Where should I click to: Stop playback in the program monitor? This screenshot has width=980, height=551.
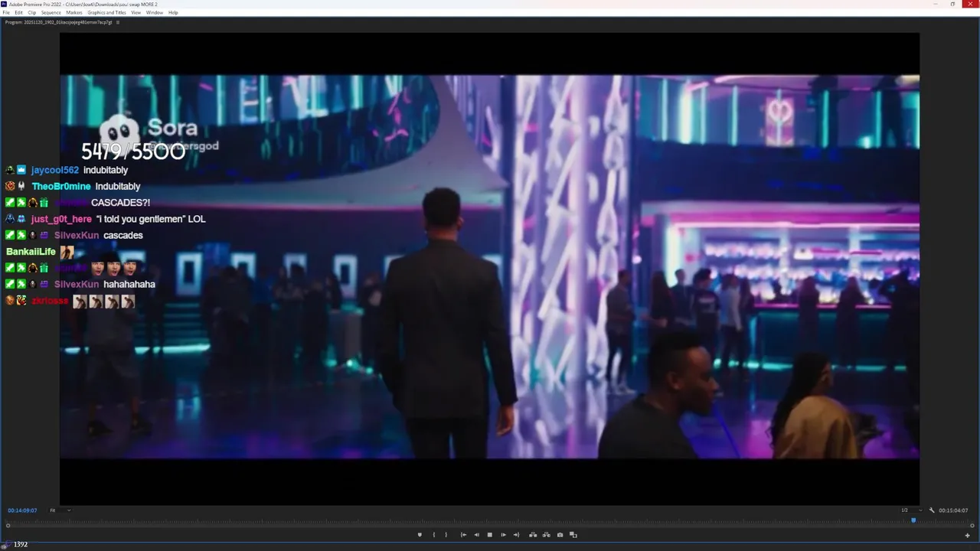pyautogui.click(x=490, y=535)
